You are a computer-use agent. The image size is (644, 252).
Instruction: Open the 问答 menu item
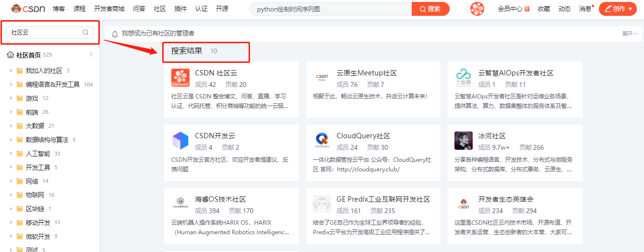139,9
